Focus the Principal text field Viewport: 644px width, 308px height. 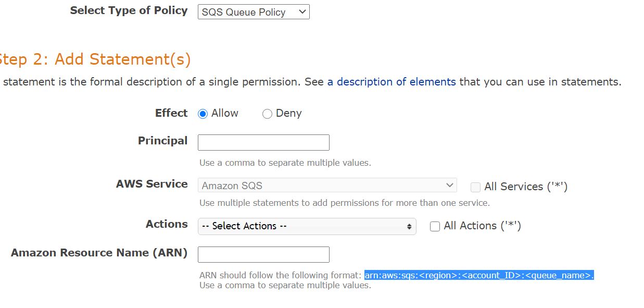[263, 142]
